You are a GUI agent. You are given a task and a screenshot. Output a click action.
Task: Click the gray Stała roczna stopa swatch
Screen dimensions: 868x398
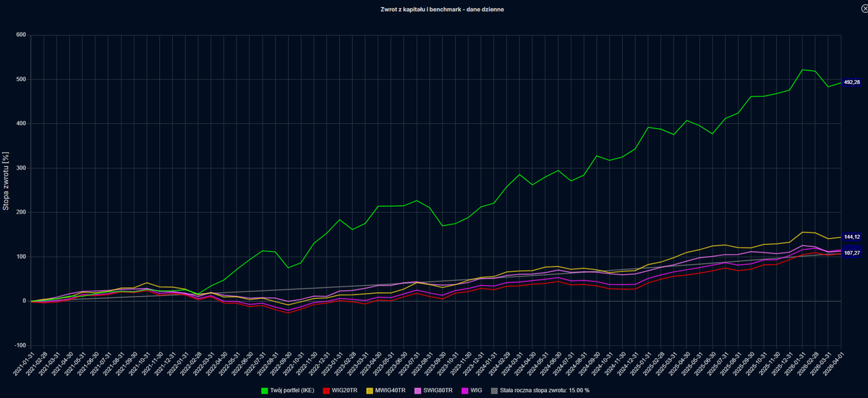coord(495,390)
